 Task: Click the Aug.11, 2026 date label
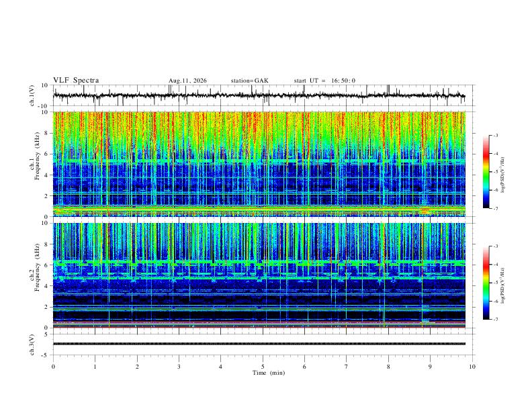pyautogui.click(x=187, y=81)
